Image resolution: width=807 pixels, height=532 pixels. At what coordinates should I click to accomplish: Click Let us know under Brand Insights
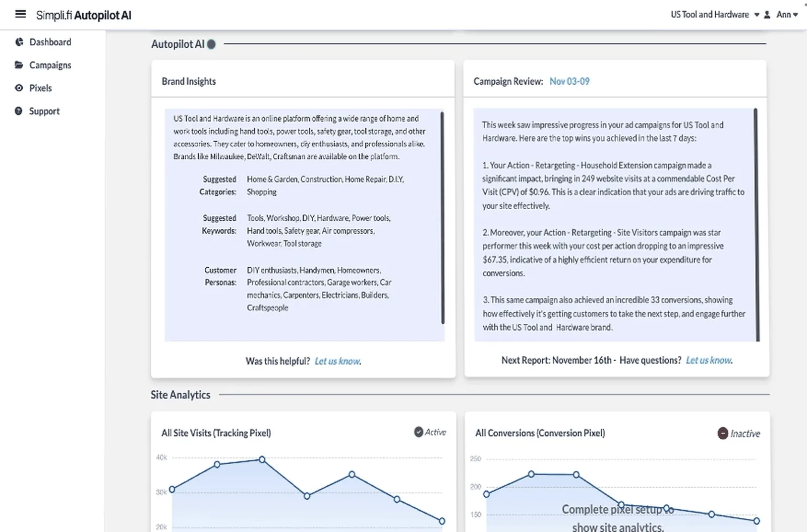click(x=337, y=361)
